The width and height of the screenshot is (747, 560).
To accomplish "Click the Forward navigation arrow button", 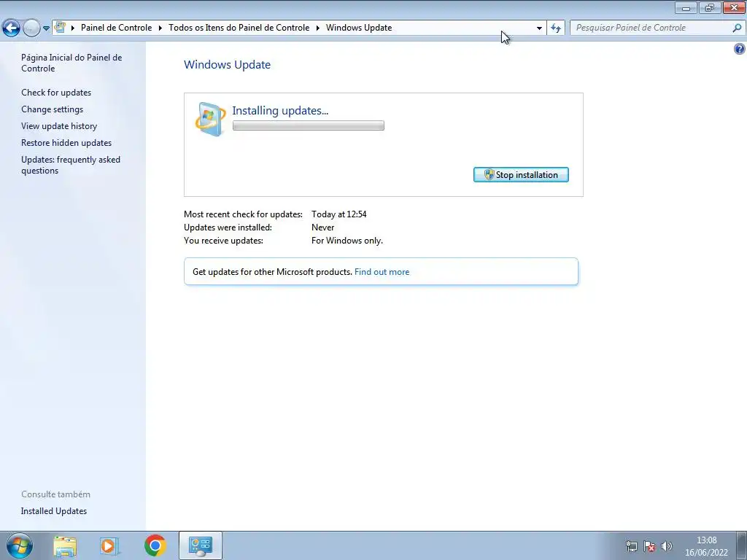I will point(31,28).
